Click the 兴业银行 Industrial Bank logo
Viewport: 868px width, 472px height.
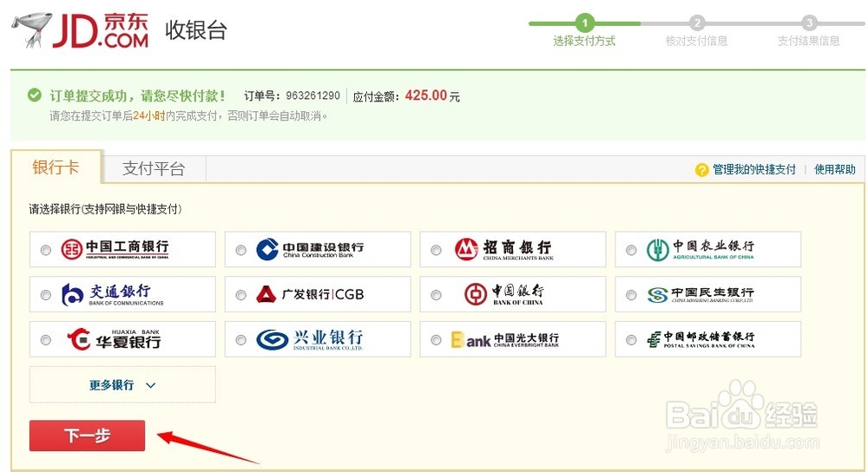[x=310, y=339]
